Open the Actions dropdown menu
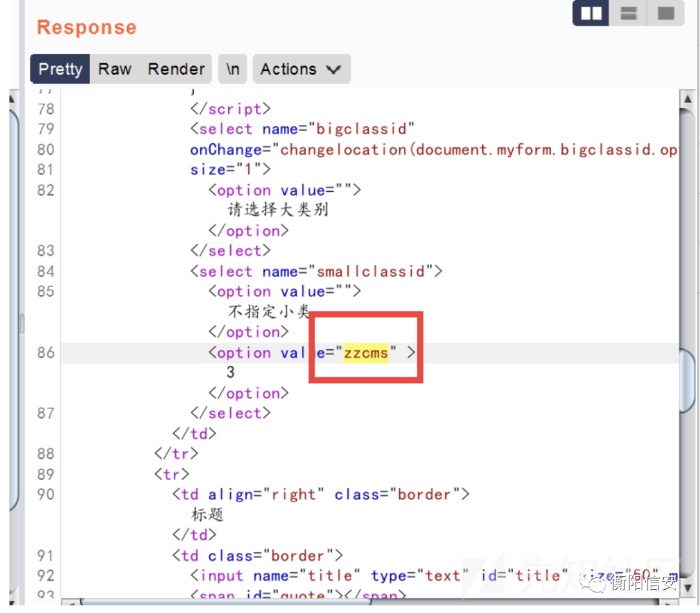 (x=301, y=69)
